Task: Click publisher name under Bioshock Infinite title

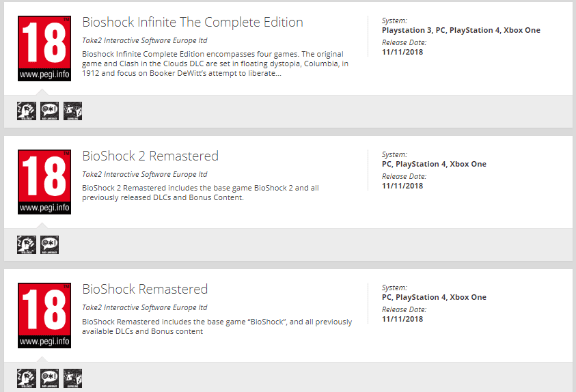Action: [145, 41]
